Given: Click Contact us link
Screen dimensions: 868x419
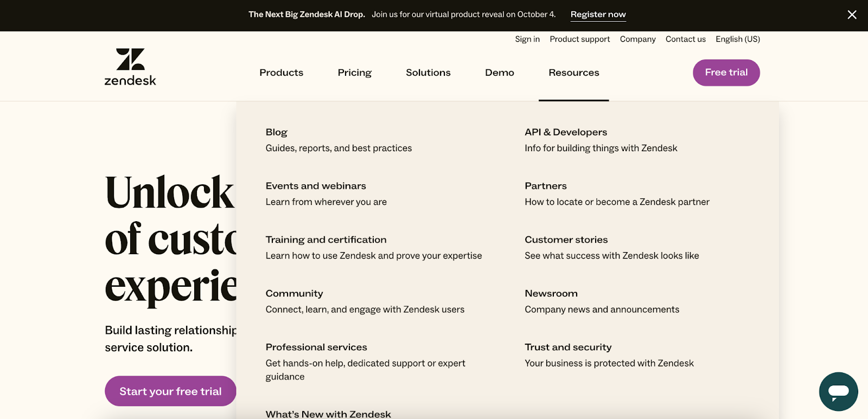Looking at the screenshot, I should (x=686, y=39).
